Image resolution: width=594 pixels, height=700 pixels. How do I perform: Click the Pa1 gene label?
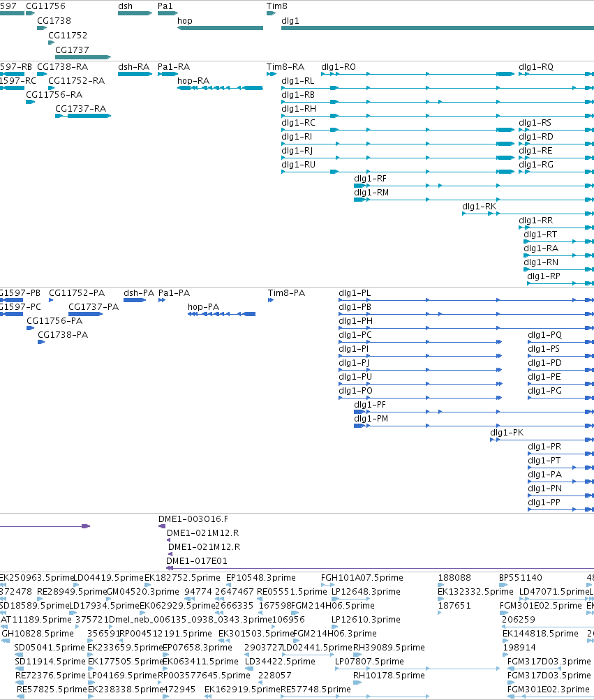[165, 6]
